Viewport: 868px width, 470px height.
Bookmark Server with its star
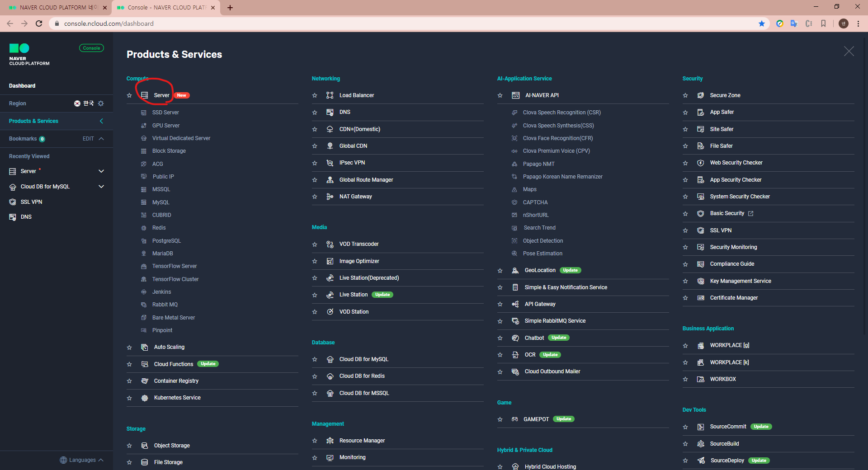point(129,95)
